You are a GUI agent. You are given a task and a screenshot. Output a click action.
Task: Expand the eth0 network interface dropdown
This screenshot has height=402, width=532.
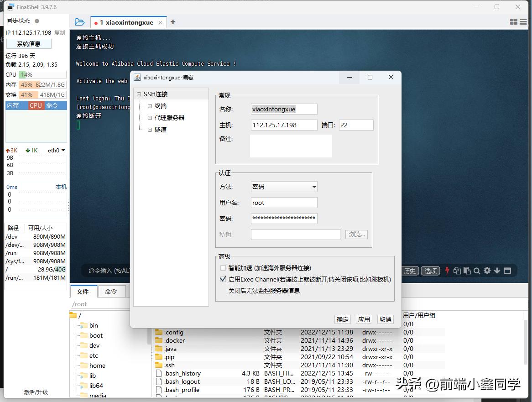(63, 150)
